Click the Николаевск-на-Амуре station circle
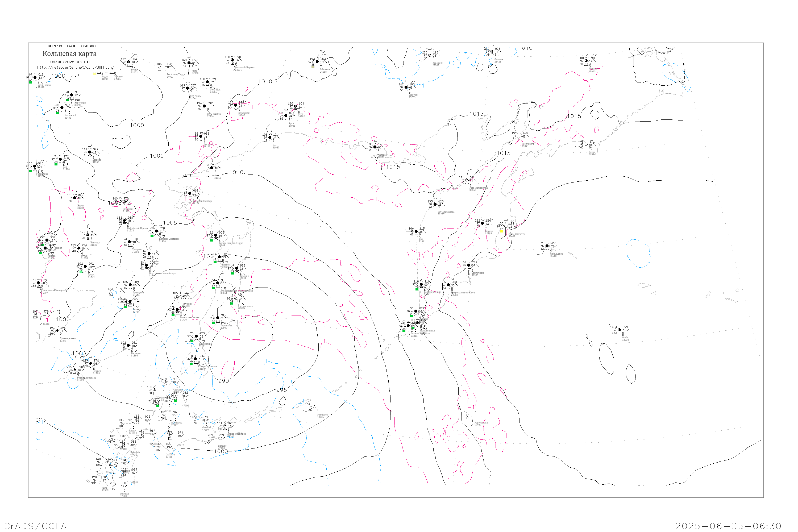Image resolution: width=798 pixels, height=532 pixels. pos(216,235)
